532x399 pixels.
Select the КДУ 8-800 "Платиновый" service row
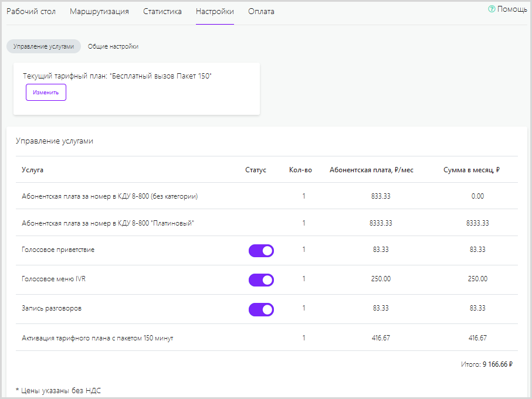(107, 223)
